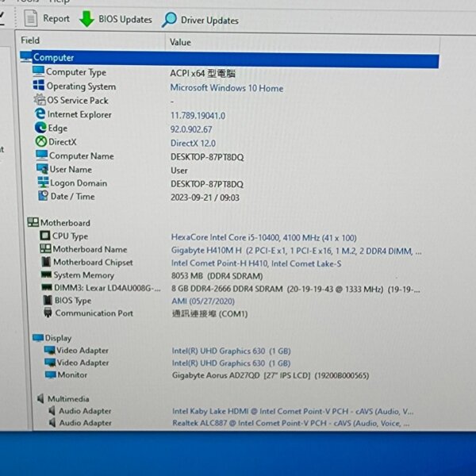
Task: Click the DIMM3 Lexar memory icon
Action: point(47,287)
